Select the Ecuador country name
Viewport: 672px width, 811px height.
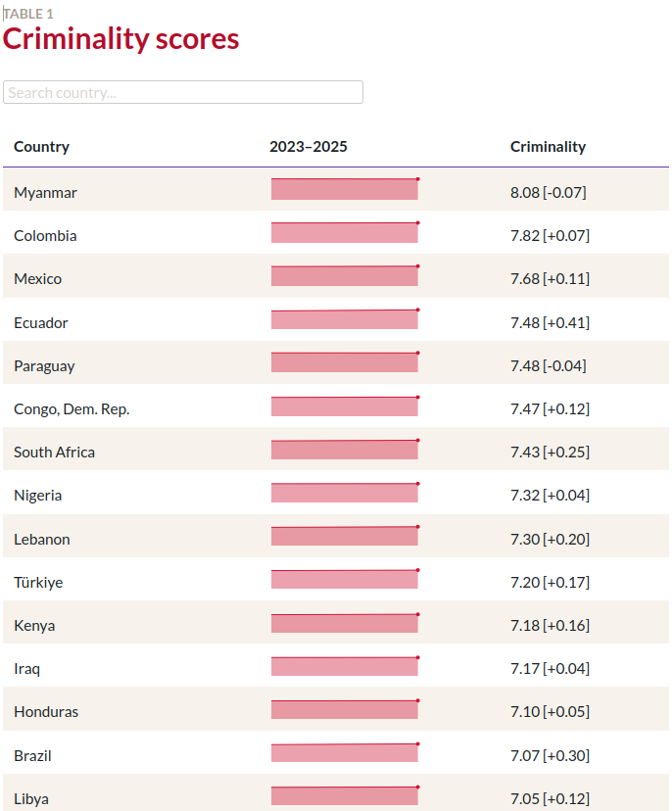[41, 322]
